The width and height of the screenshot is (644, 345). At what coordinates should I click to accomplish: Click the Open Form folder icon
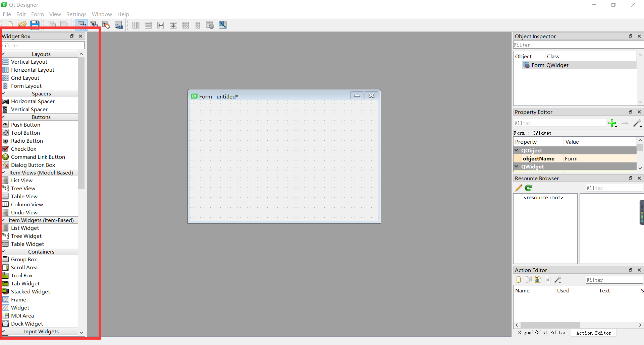coord(22,24)
